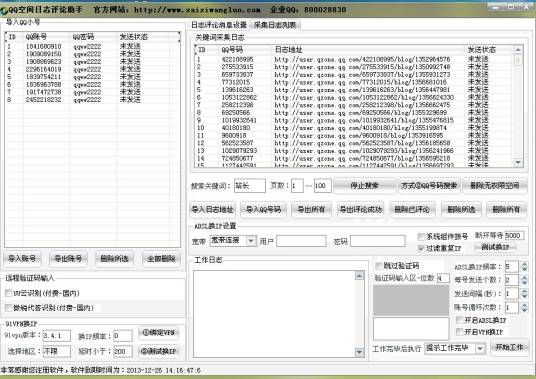The width and height of the screenshot is (536, 379).
Task: Click the ADSL 用户 input field
Action: pyautogui.click(x=301, y=241)
